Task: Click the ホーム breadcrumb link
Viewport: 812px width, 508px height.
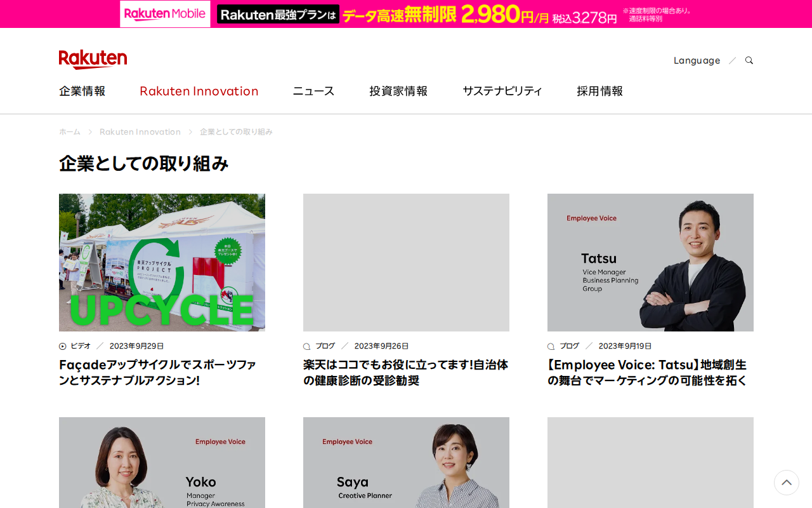Action: pos(70,131)
